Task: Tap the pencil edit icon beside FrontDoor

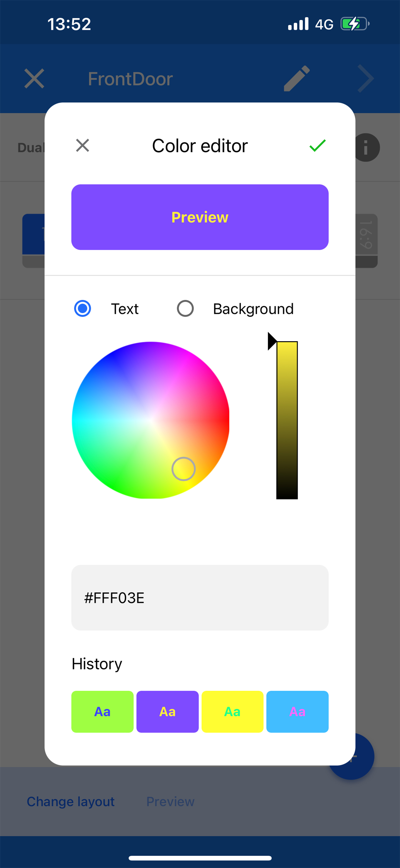Action: click(x=297, y=79)
